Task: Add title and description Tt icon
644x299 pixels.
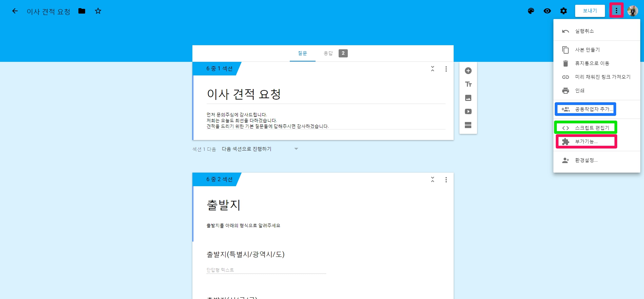Action: pyautogui.click(x=468, y=84)
